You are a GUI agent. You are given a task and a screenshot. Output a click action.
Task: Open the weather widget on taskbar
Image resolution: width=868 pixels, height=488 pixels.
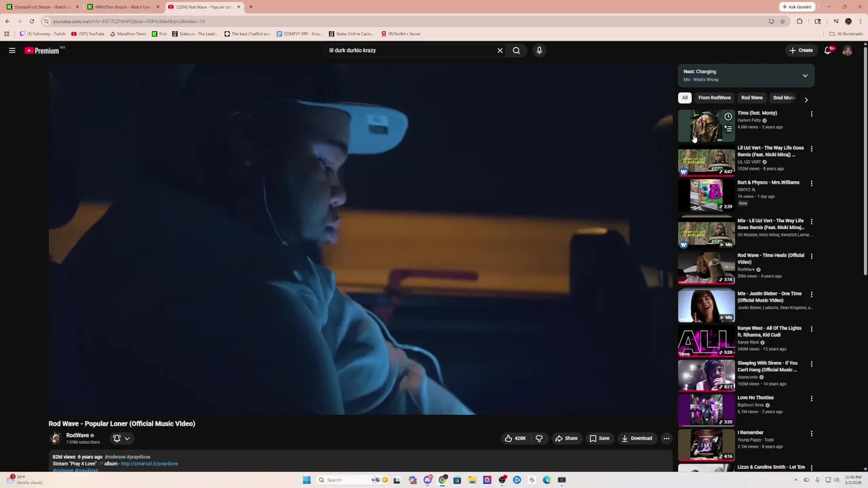(24, 480)
